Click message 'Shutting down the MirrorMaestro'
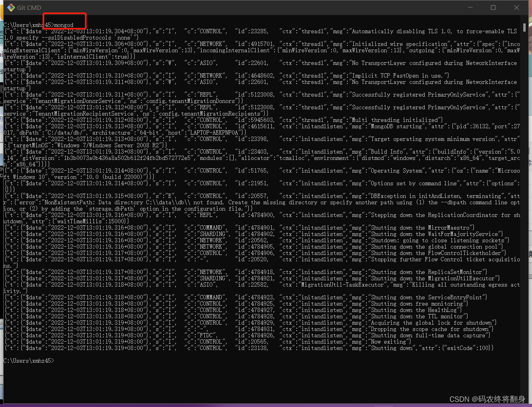This screenshot has width=532, height=407. 420,228
